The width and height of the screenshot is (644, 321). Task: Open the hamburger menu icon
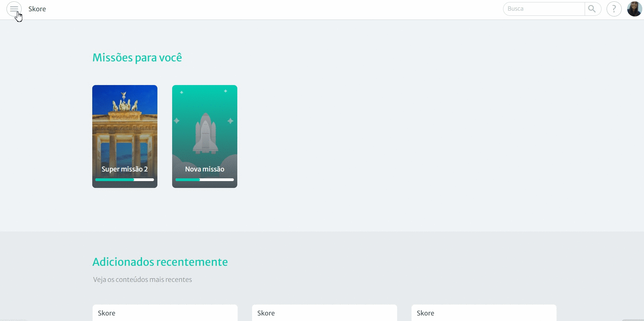tap(14, 9)
